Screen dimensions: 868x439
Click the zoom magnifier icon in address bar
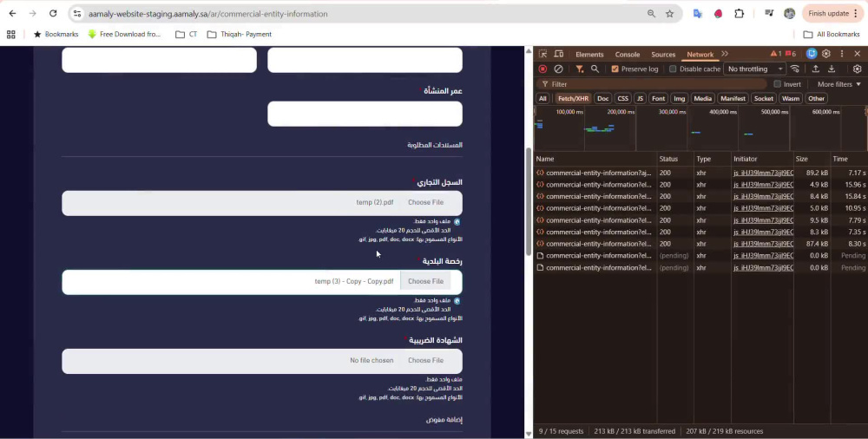(x=651, y=14)
